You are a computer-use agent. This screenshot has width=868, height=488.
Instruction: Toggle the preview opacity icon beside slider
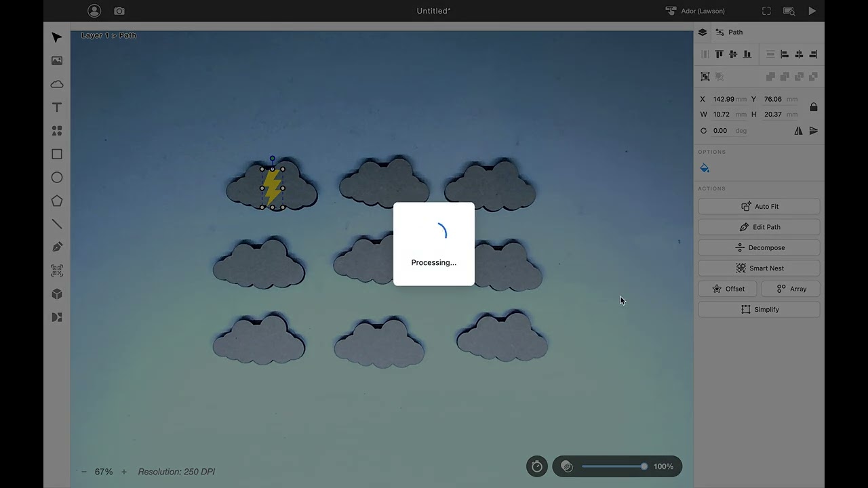click(x=567, y=466)
